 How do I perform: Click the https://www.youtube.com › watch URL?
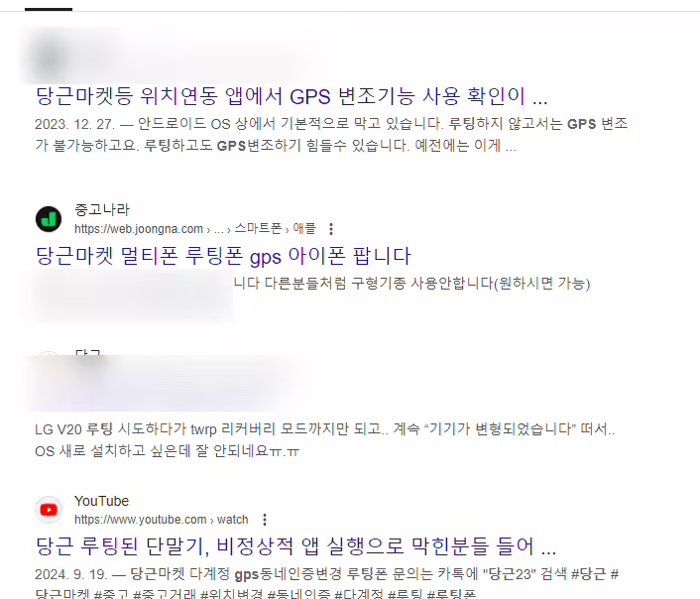162,520
